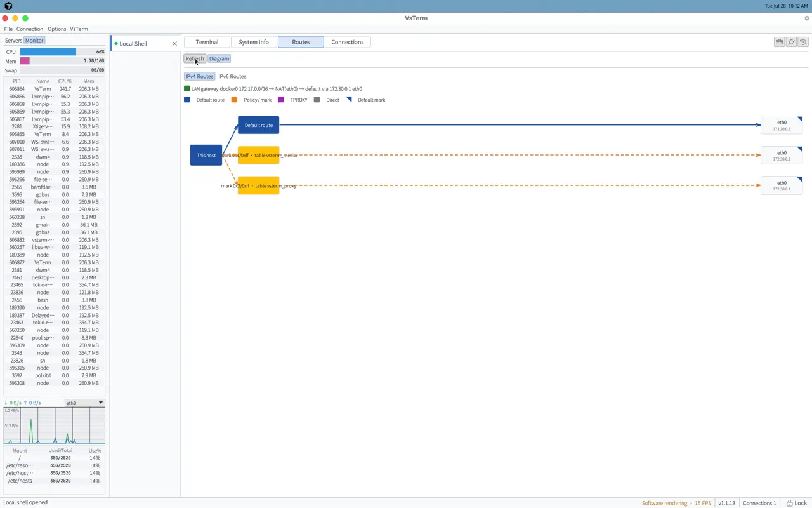Select bash process row PID 2456
812x508 pixels.
tap(54, 300)
